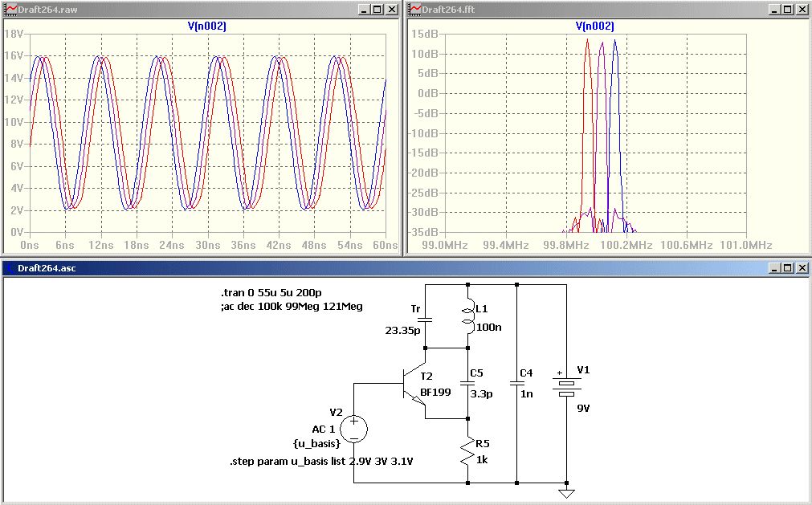
Task: Select the C5 capacitor plates symbol
Action: click(x=467, y=384)
